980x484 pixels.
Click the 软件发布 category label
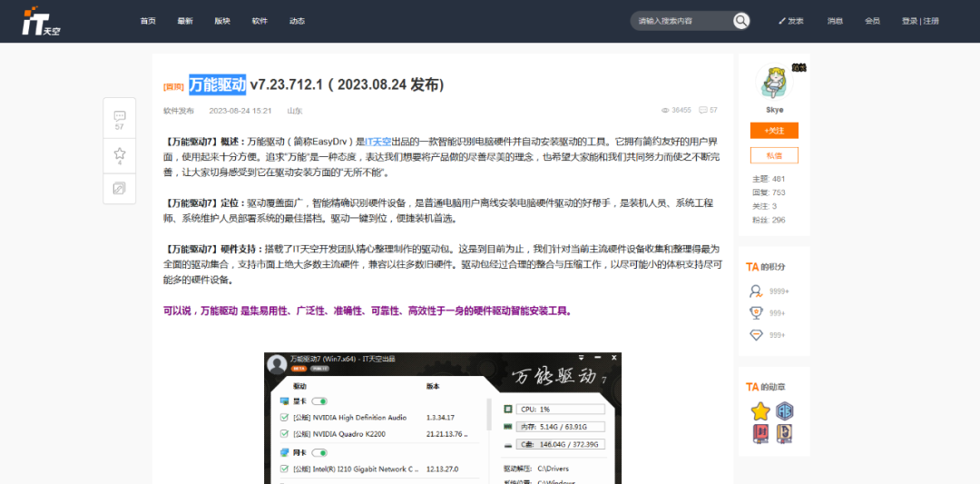[179, 111]
